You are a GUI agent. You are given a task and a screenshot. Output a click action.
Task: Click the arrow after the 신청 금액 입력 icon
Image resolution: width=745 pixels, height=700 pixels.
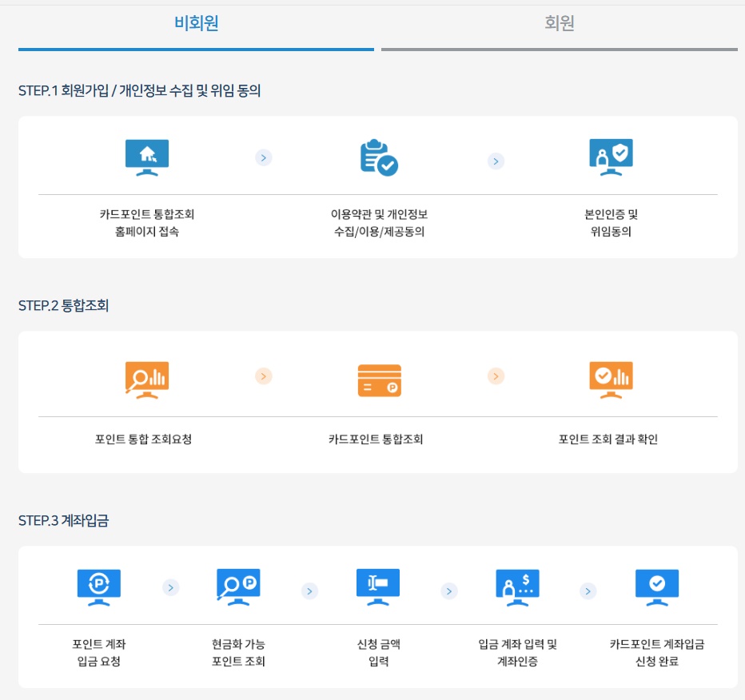coord(449,591)
